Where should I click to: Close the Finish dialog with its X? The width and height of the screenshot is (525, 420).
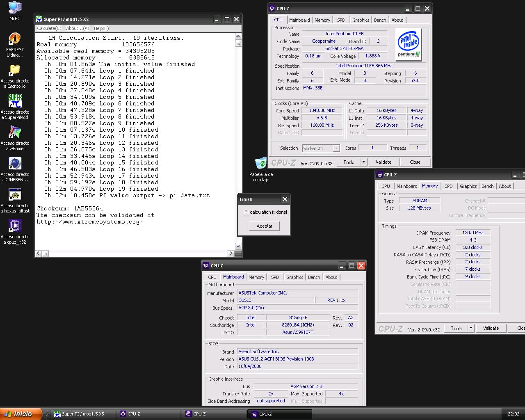285,199
